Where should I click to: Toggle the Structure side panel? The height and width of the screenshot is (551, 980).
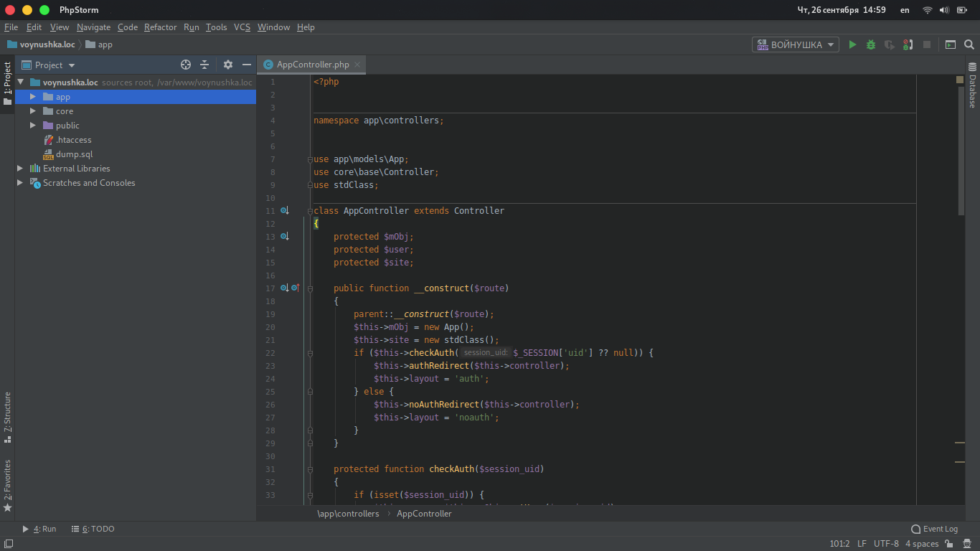pos(7,416)
